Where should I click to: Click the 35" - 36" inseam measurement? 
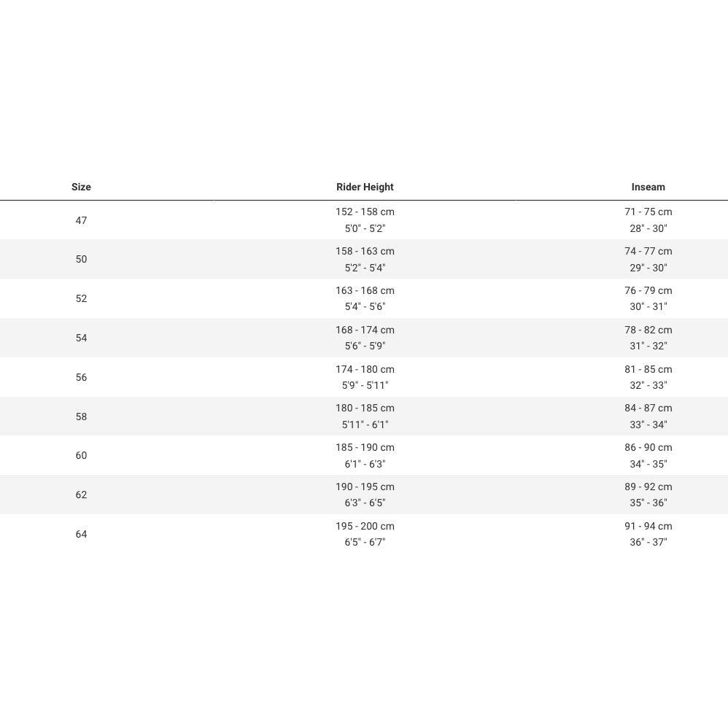point(648,503)
